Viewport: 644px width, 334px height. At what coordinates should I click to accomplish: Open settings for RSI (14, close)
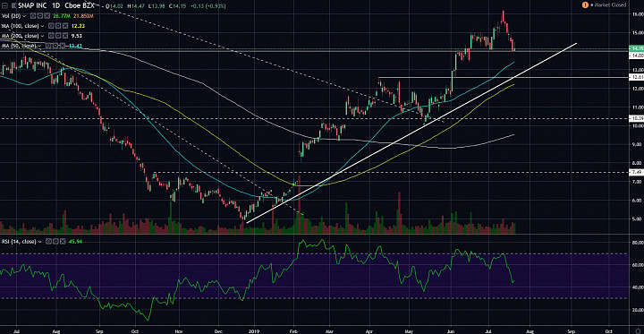[x=55, y=242]
